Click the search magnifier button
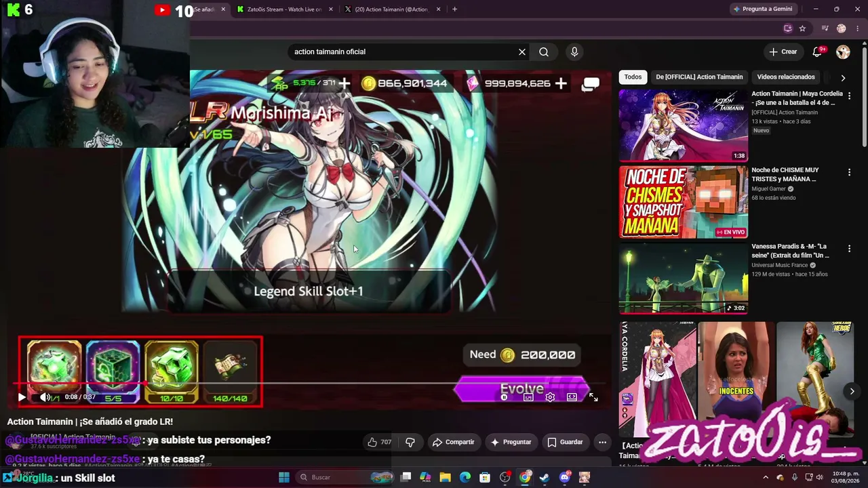 (544, 52)
